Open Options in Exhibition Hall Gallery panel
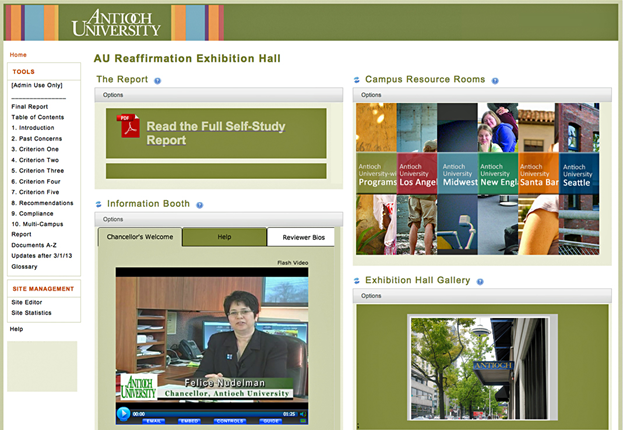This screenshot has height=430, width=623. click(x=371, y=296)
